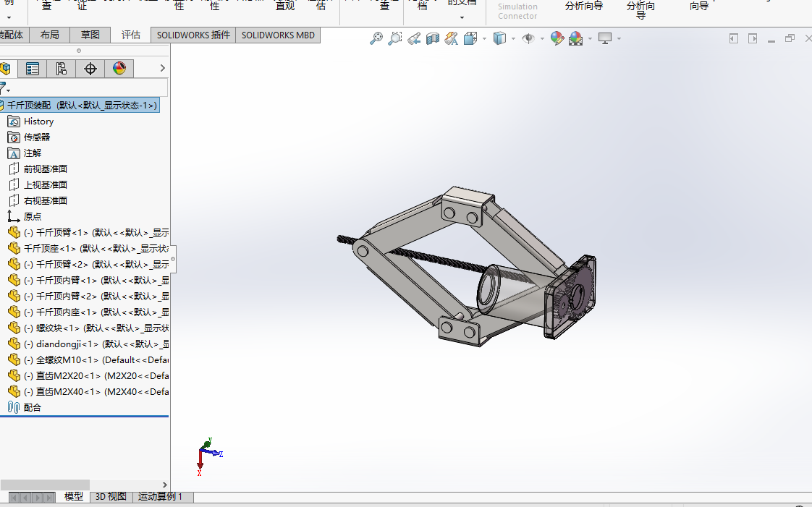Open the 布局 ribbon tab
Viewport: 812px width, 507px height.
click(x=50, y=35)
